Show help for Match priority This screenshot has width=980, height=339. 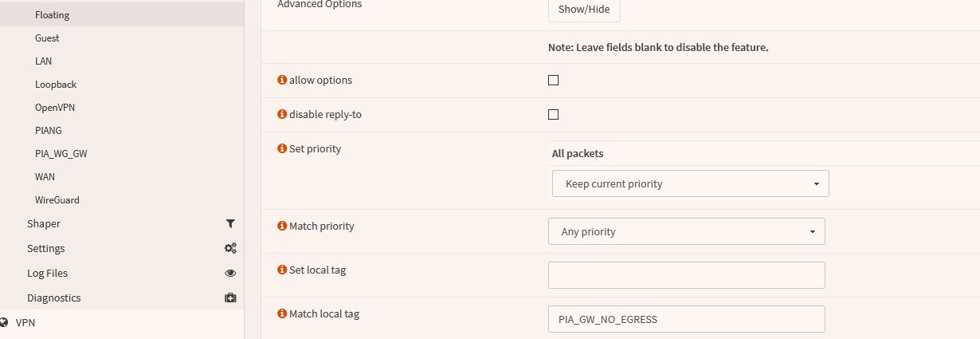[282, 227]
